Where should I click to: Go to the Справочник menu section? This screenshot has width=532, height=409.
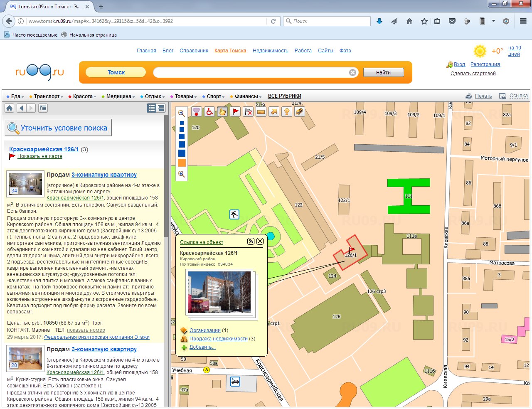pyautogui.click(x=194, y=51)
